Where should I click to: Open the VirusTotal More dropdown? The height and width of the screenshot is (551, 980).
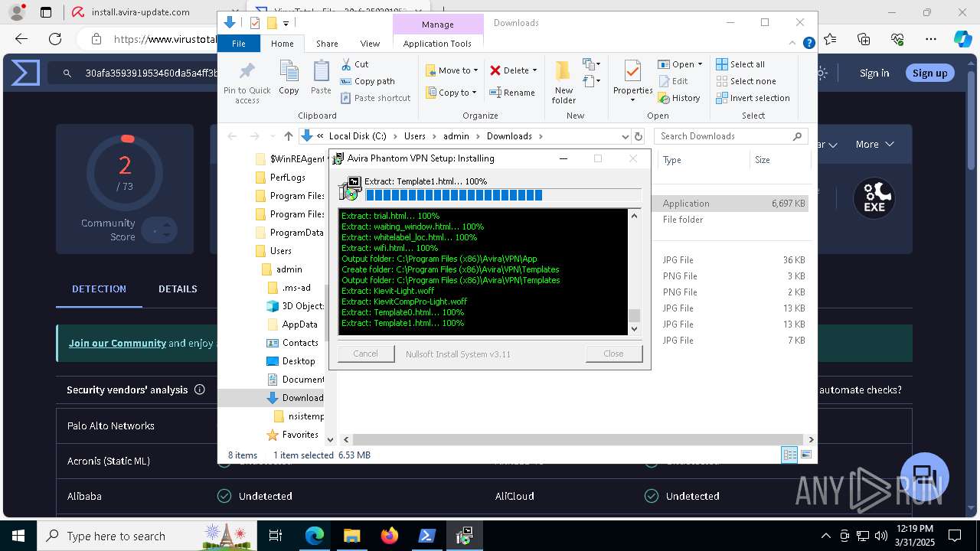[875, 144]
